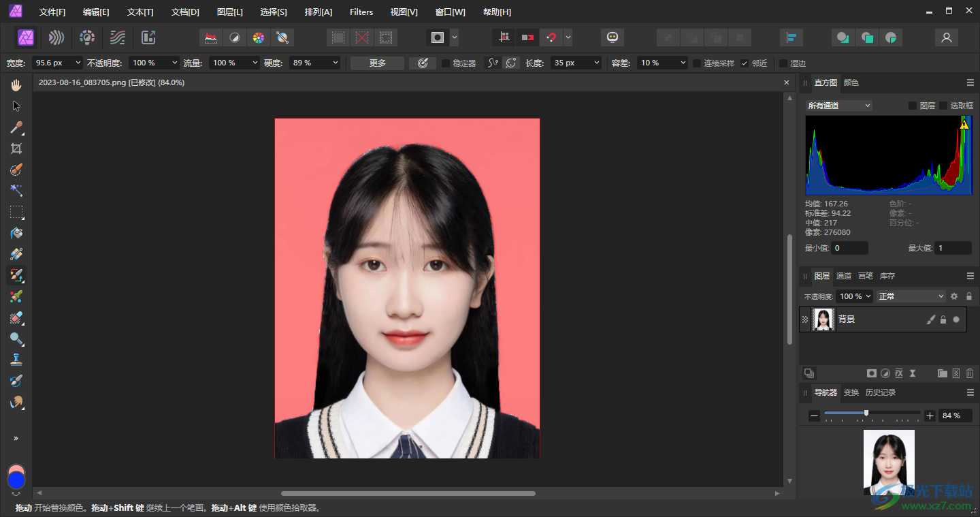Select the Hand (View) tool
Image resolution: width=980 pixels, height=517 pixels.
pyautogui.click(x=16, y=84)
